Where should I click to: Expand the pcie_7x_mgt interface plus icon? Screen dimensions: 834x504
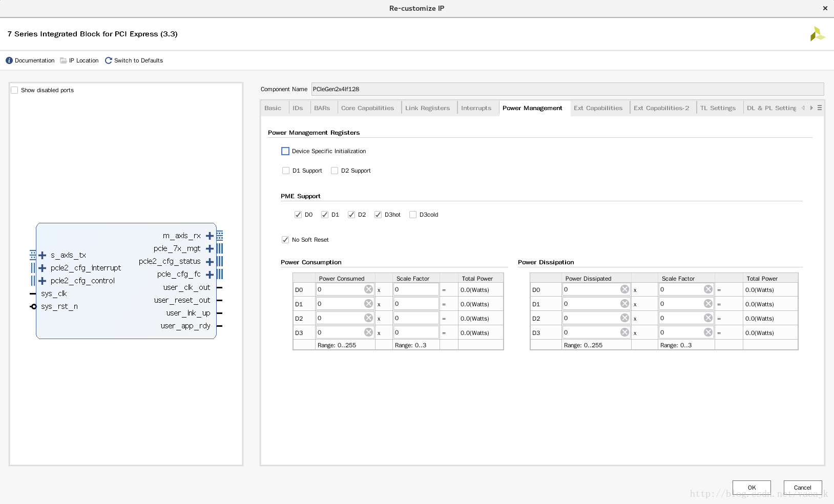point(210,249)
